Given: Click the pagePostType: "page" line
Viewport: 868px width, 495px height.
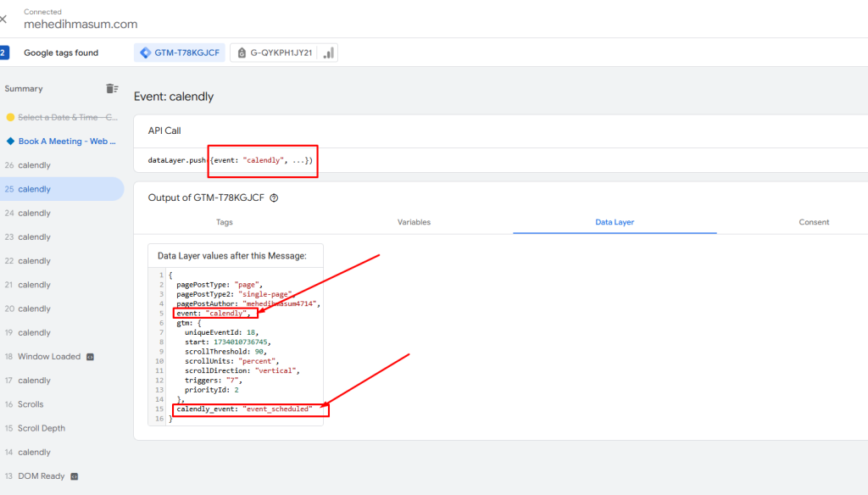Looking at the screenshot, I should (x=220, y=285).
